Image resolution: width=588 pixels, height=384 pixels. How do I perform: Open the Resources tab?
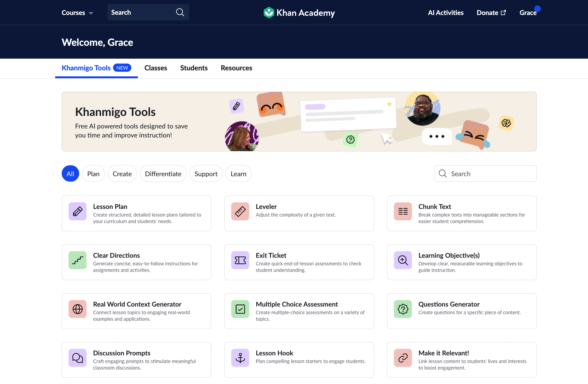pos(236,68)
